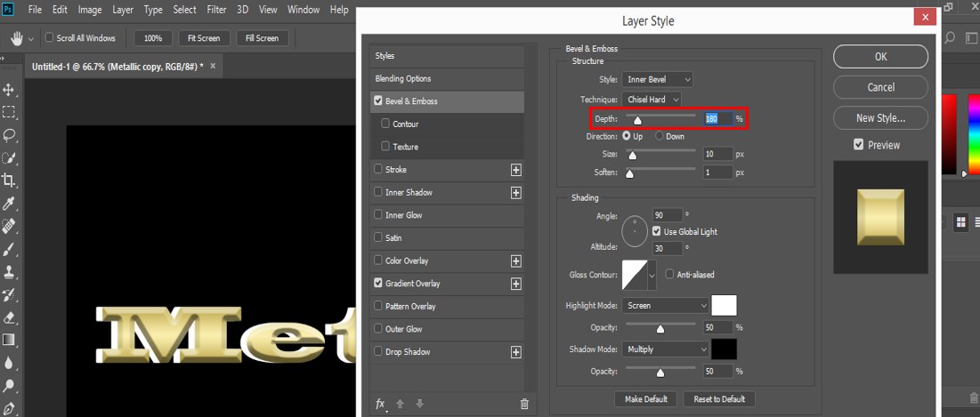
Task: Click Reset to Default button
Action: (x=718, y=399)
